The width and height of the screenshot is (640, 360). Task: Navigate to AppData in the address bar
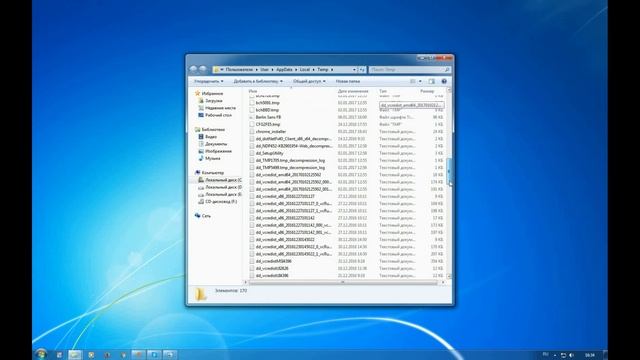click(284, 70)
